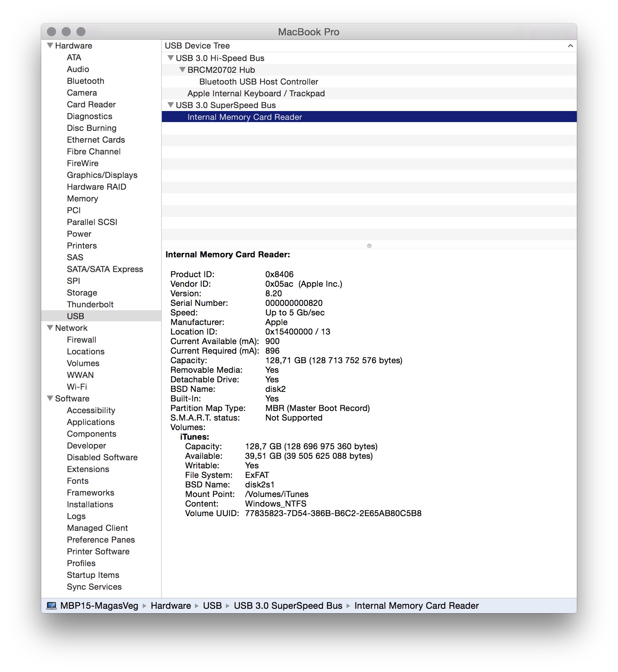Click the pane splitter handle dot
Screen dimensions: 618x672
369,246
